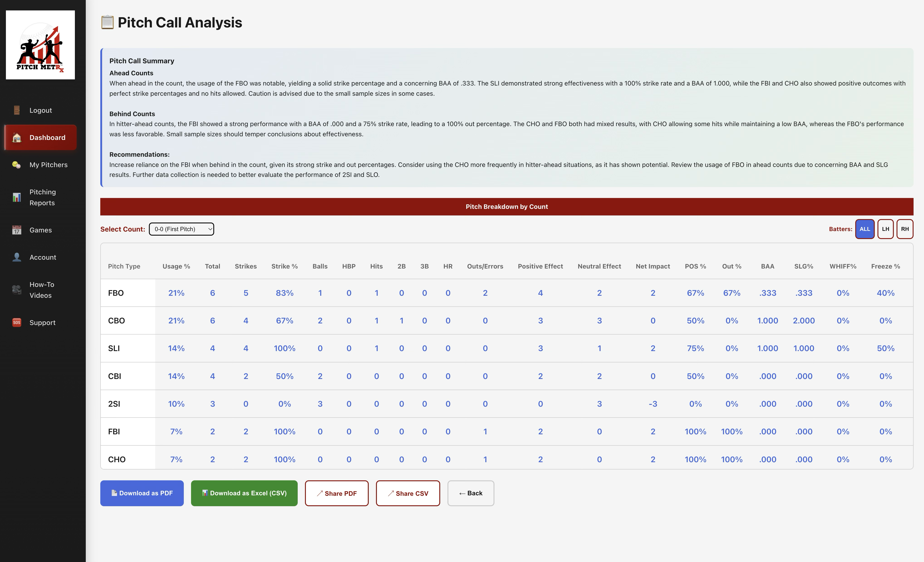924x562 pixels.
Task: Click the Logout book icon
Action: [x=17, y=110]
